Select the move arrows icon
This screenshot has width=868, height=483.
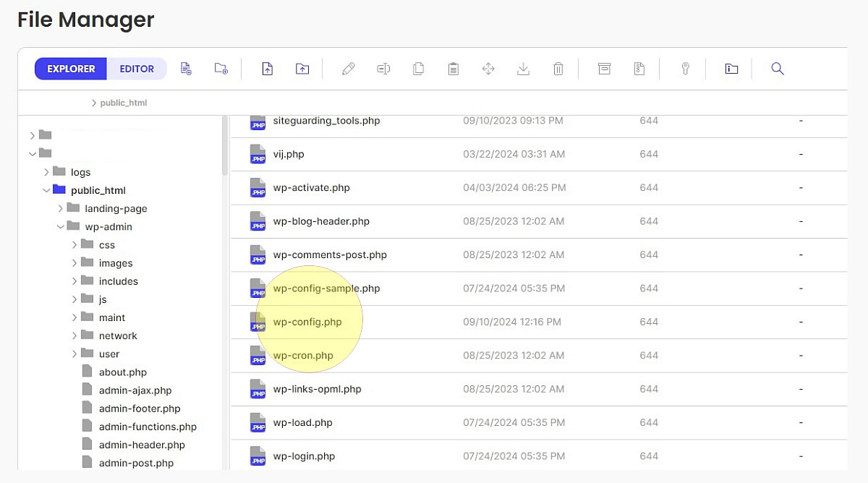point(488,68)
